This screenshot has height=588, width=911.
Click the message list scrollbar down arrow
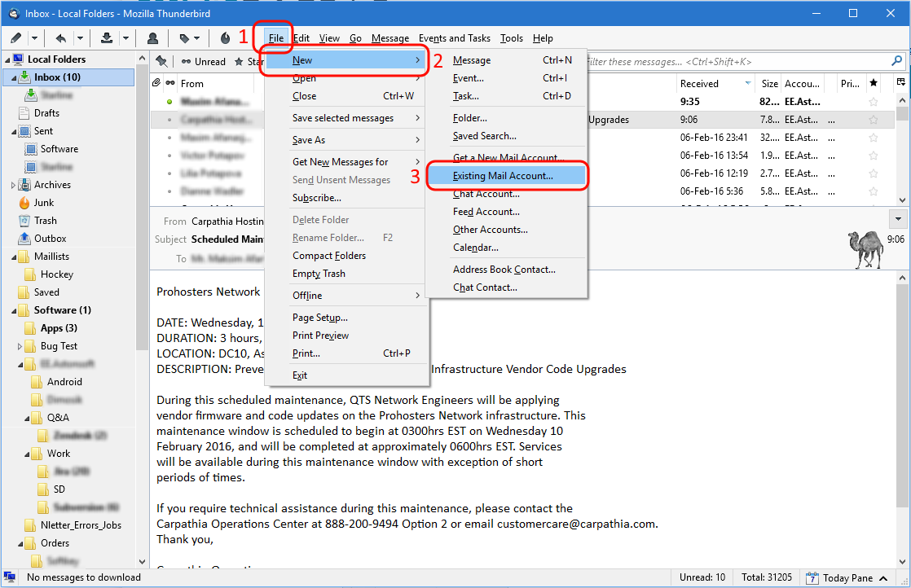pos(902,200)
